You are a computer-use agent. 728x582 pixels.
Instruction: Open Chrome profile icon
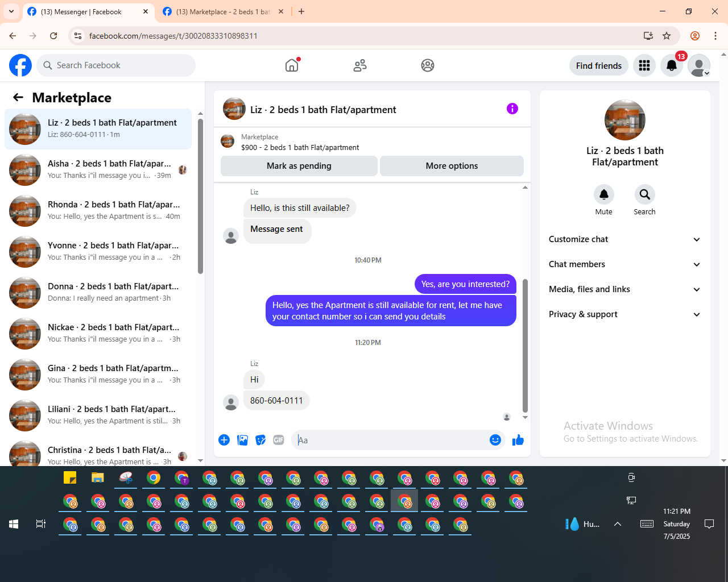[695, 36]
